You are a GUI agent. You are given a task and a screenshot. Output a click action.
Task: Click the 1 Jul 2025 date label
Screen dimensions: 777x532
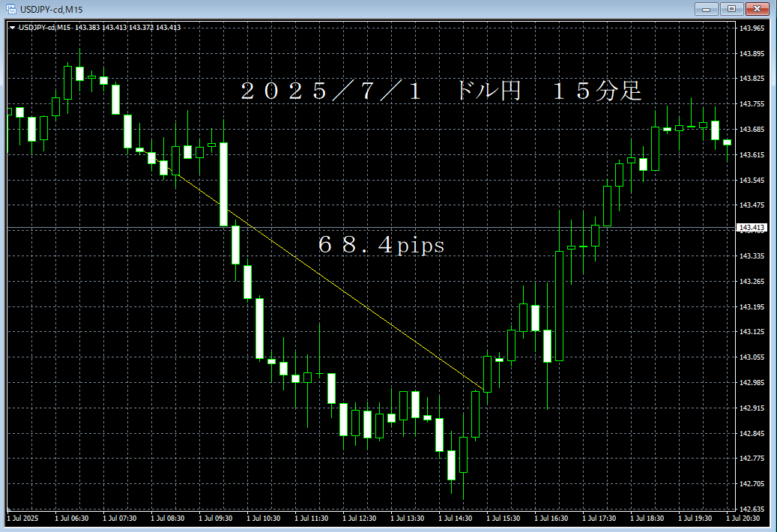click(x=22, y=518)
